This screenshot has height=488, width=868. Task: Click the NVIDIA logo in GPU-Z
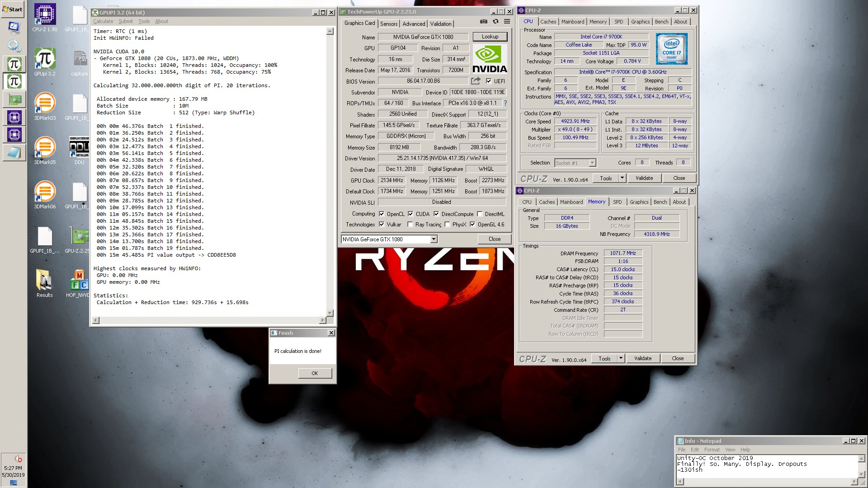coord(490,58)
